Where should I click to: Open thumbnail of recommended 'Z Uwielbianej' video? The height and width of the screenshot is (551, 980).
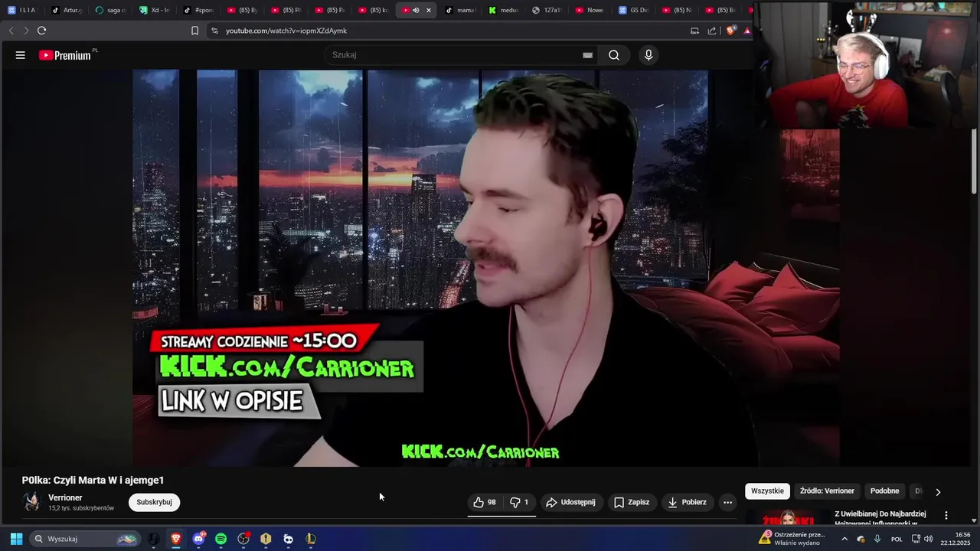pos(788,518)
